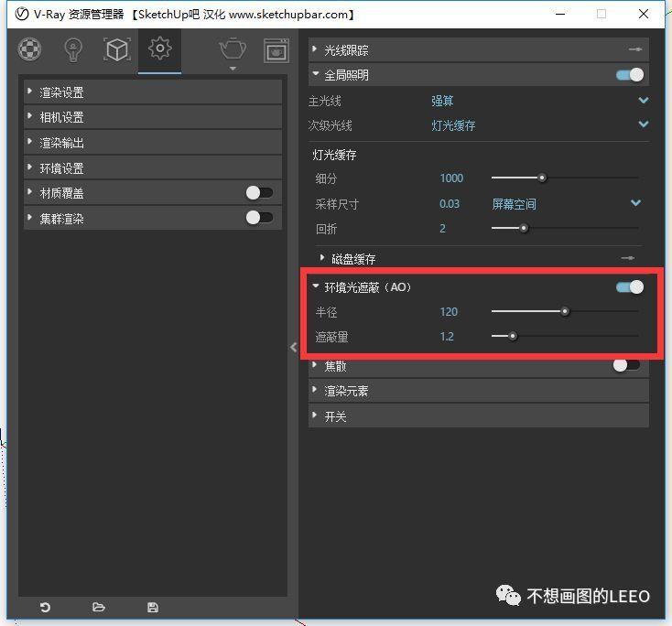The height and width of the screenshot is (626, 672).
Task: Click the revert to defaults icon
Action: (x=45, y=607)
